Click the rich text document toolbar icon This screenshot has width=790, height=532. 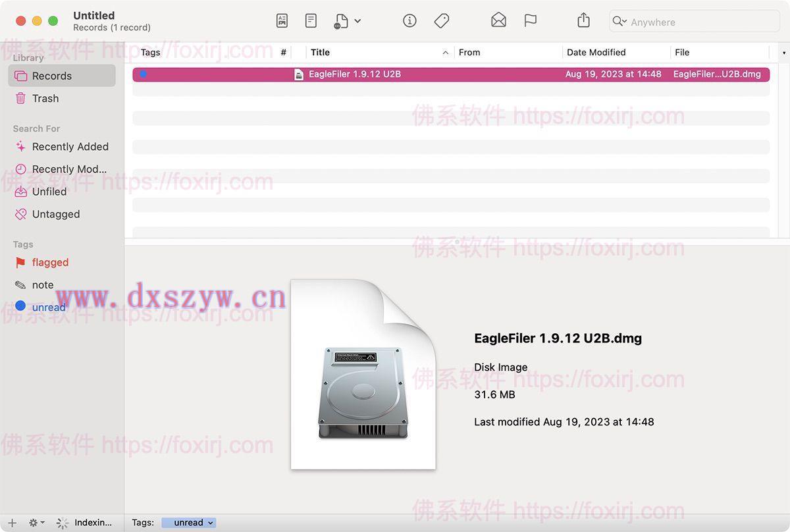click(282, 21)
